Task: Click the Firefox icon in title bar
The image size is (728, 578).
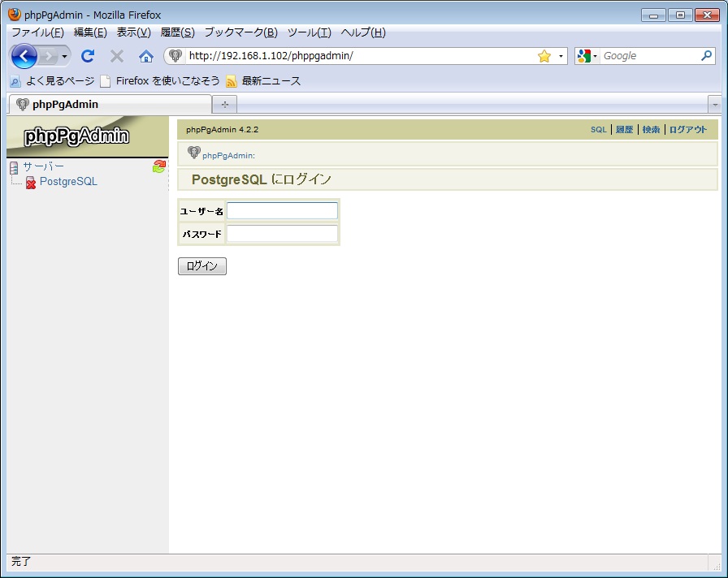Action: 15,15
